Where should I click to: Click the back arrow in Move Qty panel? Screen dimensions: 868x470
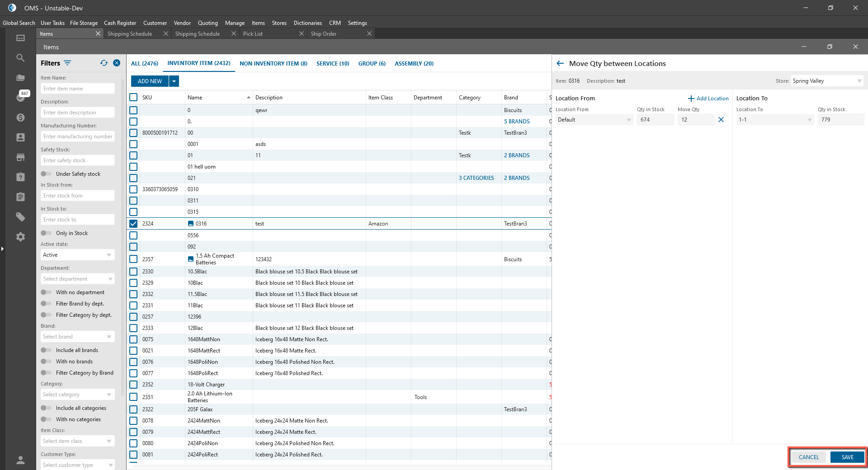click(560, 64)
